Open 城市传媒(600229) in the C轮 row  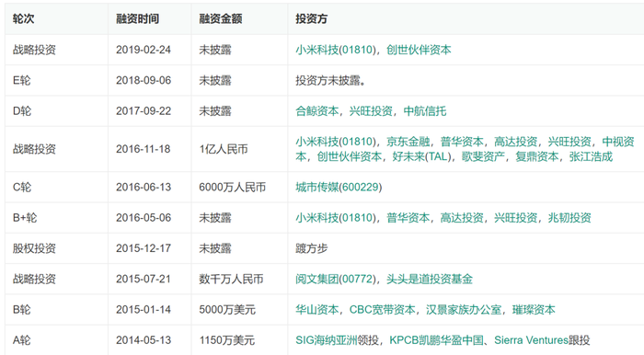pyautogui.click(x=339, y=187)
